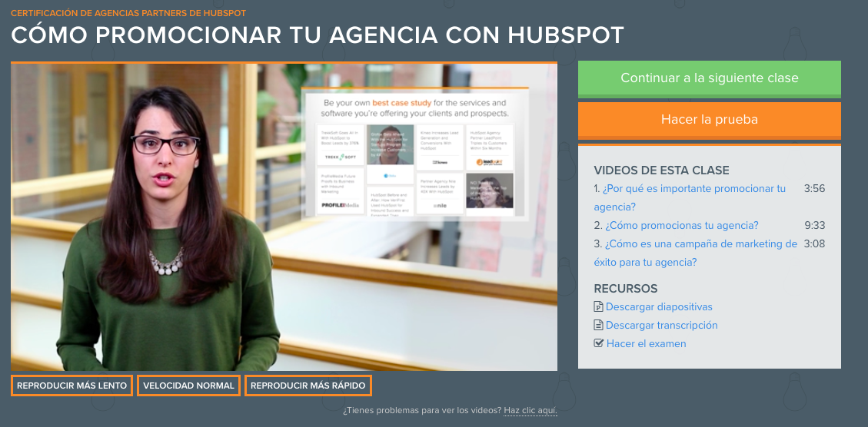Click the Certificación de agencias partners breadcrumb
868x427 pixels.
[128, 13]
